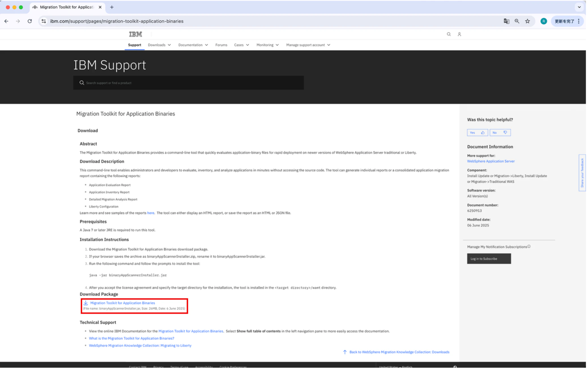588x370 pixels.
Task: Expand the Documentation menu
Action: [193, 45]
